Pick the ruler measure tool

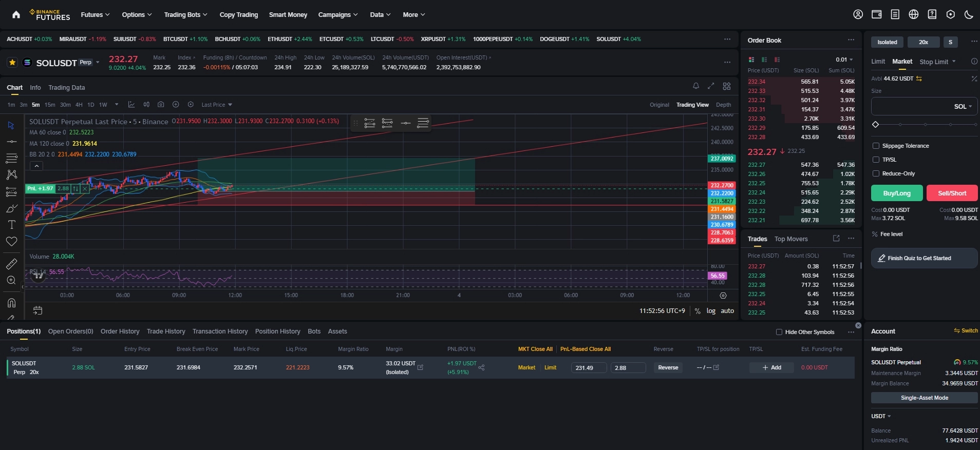(x=11, y=264)
